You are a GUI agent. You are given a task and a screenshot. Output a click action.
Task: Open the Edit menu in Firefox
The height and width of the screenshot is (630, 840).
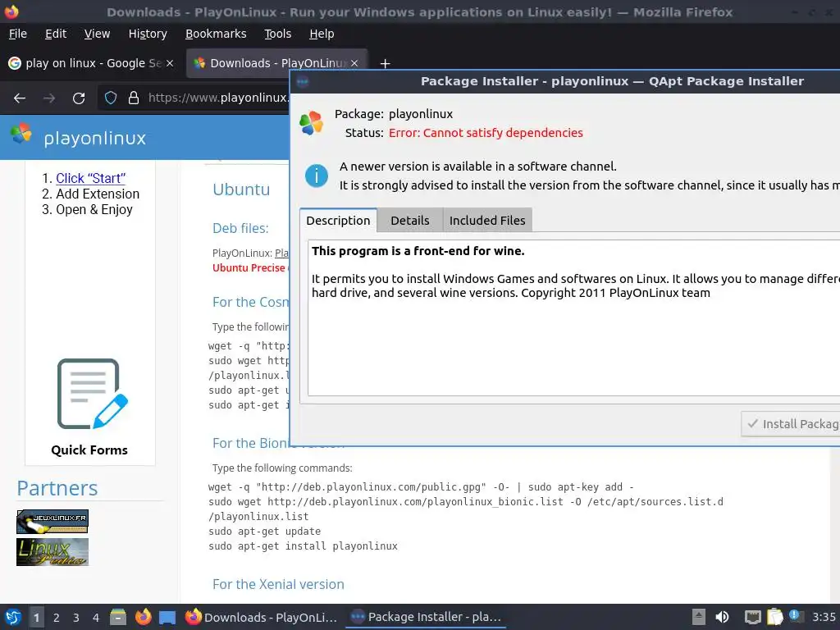click(x=56, y=34)
